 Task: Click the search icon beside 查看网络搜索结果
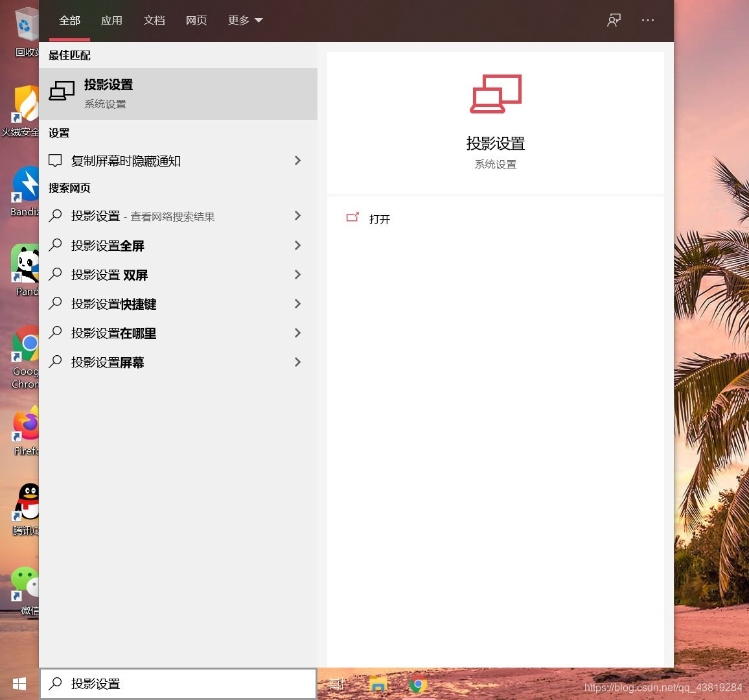point(56,215)
